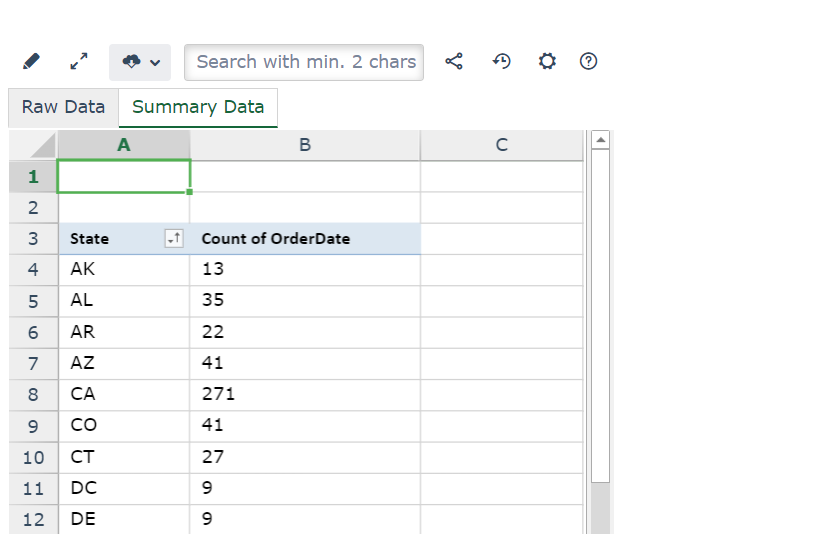Image resolution: width=824 pixels, height=534 pixels.
Task: Select column B header
Action: pos(305,145)
